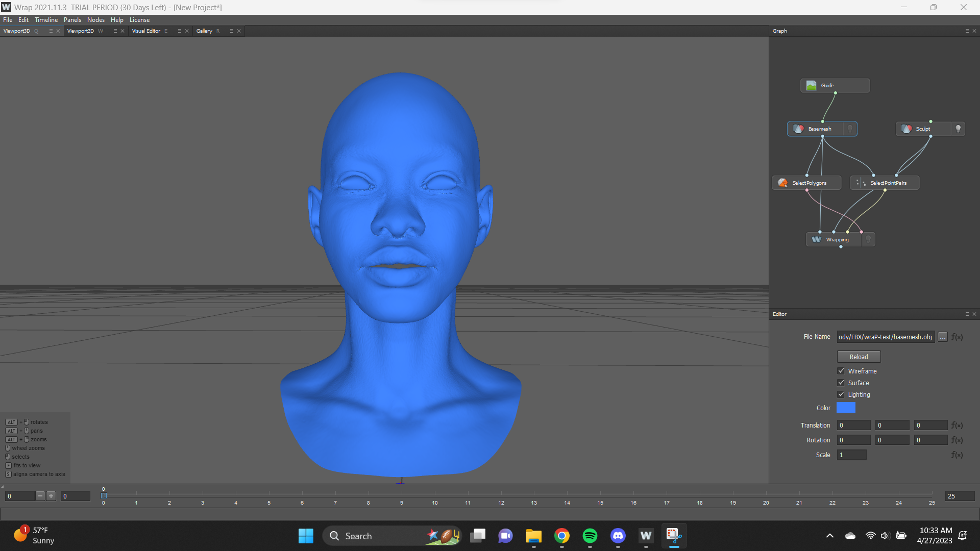
Task: Click the Translation X field
Action: 853,425
